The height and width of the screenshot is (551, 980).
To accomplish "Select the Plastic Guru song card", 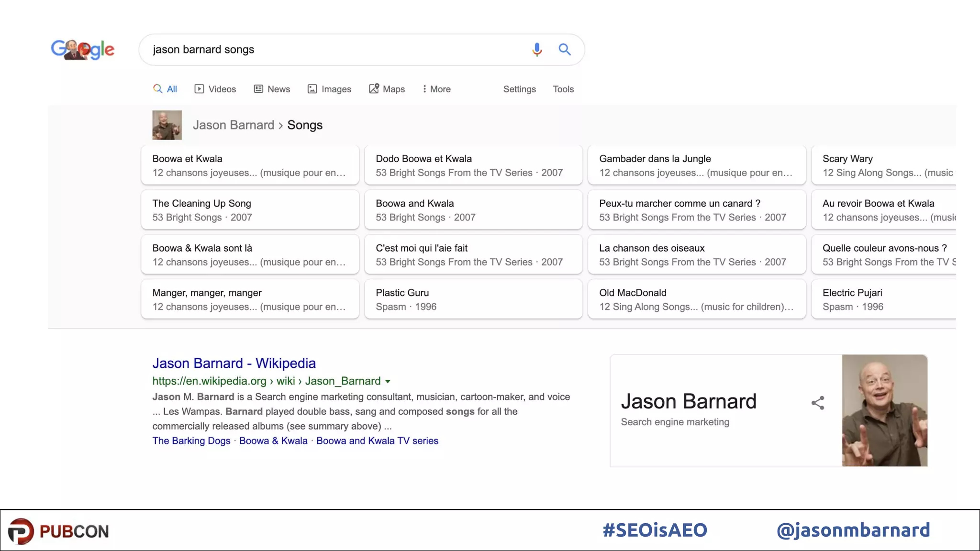I will tap(473, 299).
